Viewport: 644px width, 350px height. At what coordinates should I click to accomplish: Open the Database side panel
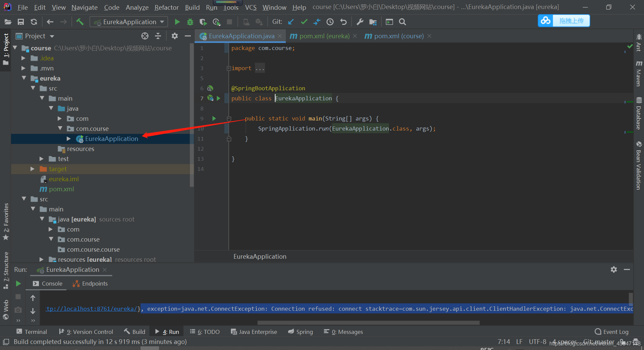click(639, 113)
